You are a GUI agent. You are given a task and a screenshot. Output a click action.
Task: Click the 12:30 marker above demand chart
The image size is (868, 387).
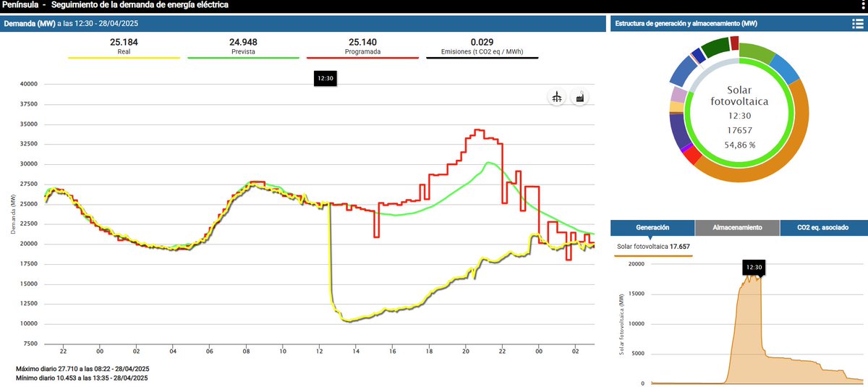pos(325,80)
